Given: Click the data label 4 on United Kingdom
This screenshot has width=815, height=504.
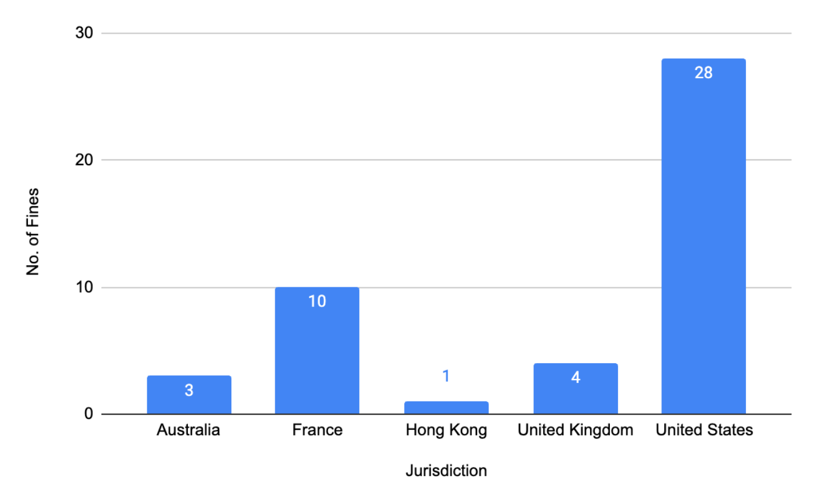Looking at the screenshot, I should click(x=576, y=378).
